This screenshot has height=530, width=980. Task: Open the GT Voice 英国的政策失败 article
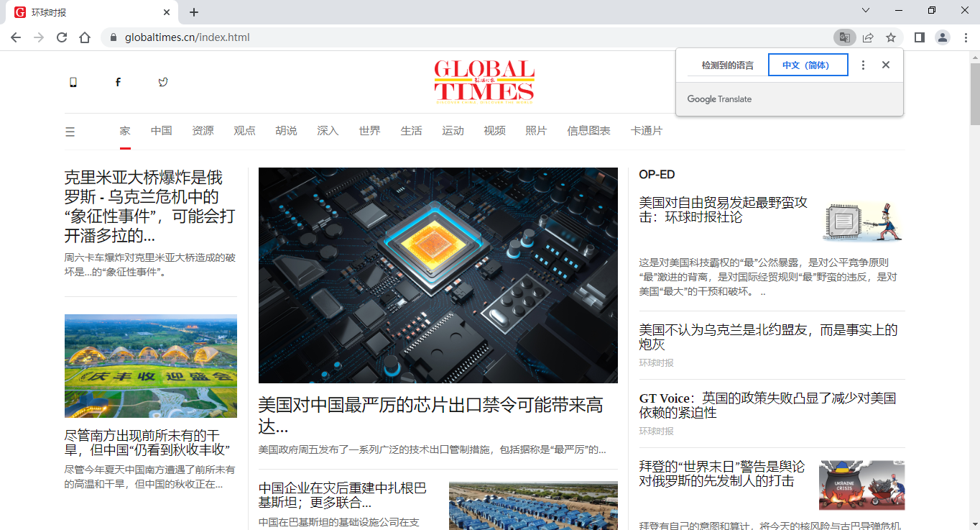[x=767, y=406]
